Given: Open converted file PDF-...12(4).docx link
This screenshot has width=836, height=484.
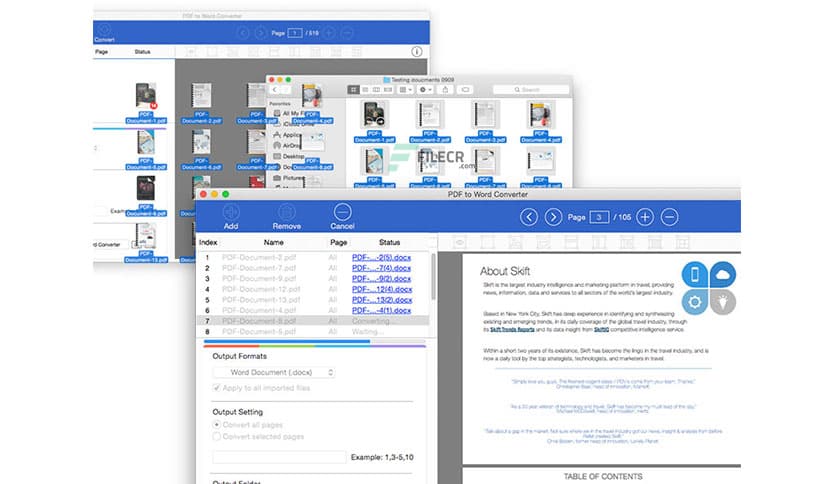Looking at the screenshot, I should 382,289.
